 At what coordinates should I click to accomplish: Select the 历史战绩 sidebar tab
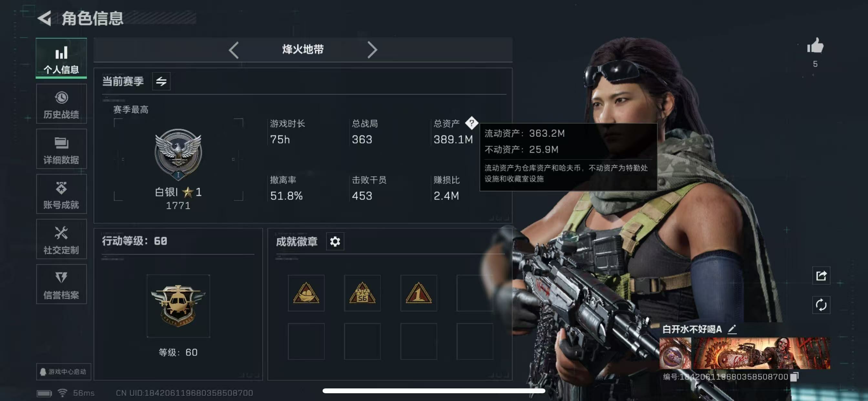[61, 104]
